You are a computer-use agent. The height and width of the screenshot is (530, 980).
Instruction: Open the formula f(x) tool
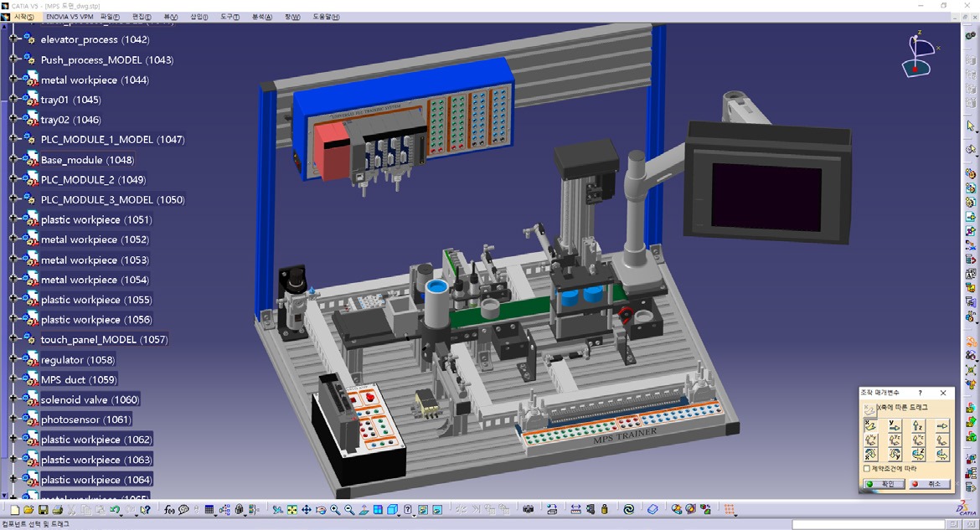[x=169, y=510]
